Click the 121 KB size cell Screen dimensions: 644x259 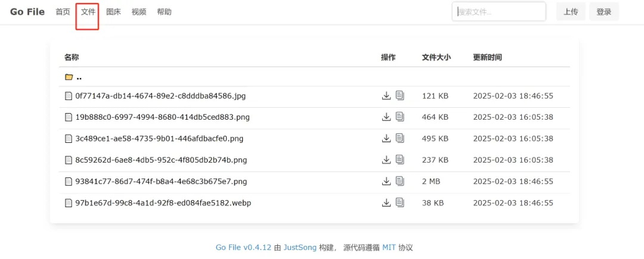point(435,96)
